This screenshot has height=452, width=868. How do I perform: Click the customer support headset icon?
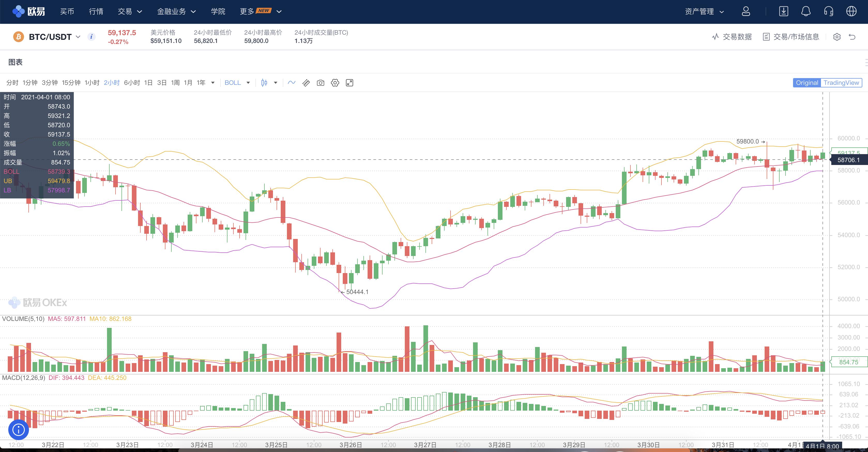tap(828, 11)
